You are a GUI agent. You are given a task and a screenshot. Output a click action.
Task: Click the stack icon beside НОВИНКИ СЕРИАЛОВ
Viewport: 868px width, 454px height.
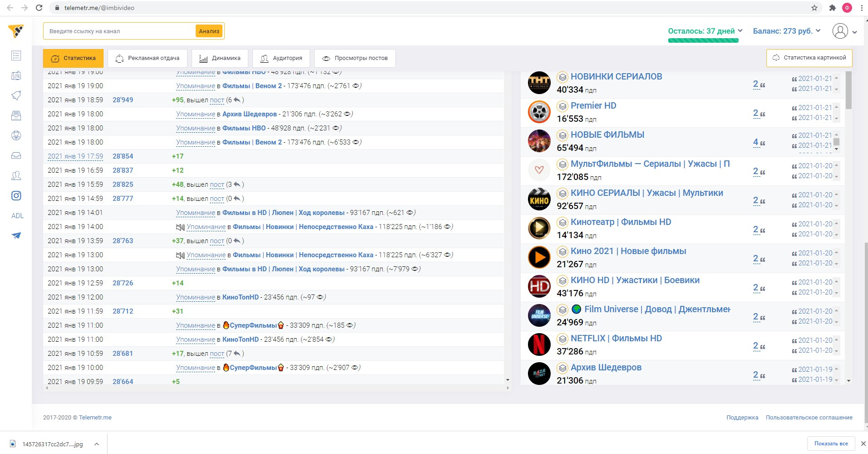click(562, 77)
